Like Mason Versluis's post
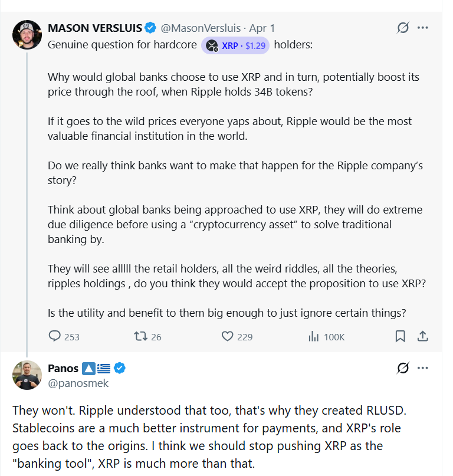Image resolution: width=453 pixels, height=476 pixels. (228, 336)
